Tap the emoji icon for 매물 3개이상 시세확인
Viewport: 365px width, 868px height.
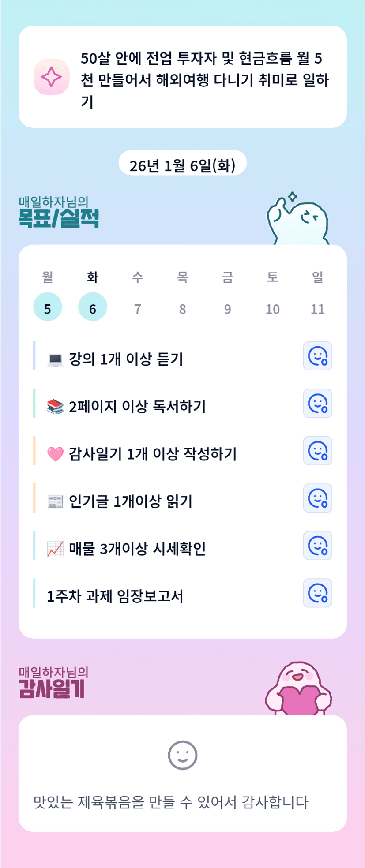(x=317, y=546)
